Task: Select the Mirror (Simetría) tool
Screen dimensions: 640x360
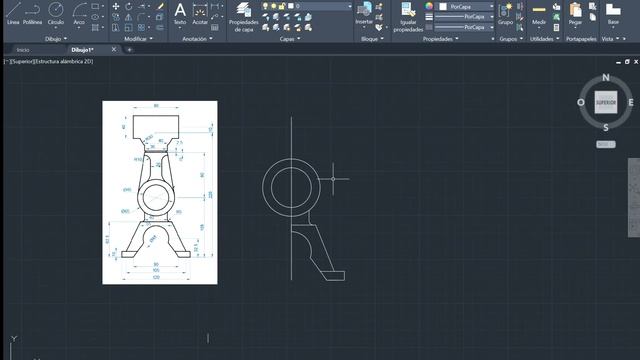Action: pos(129,17)
